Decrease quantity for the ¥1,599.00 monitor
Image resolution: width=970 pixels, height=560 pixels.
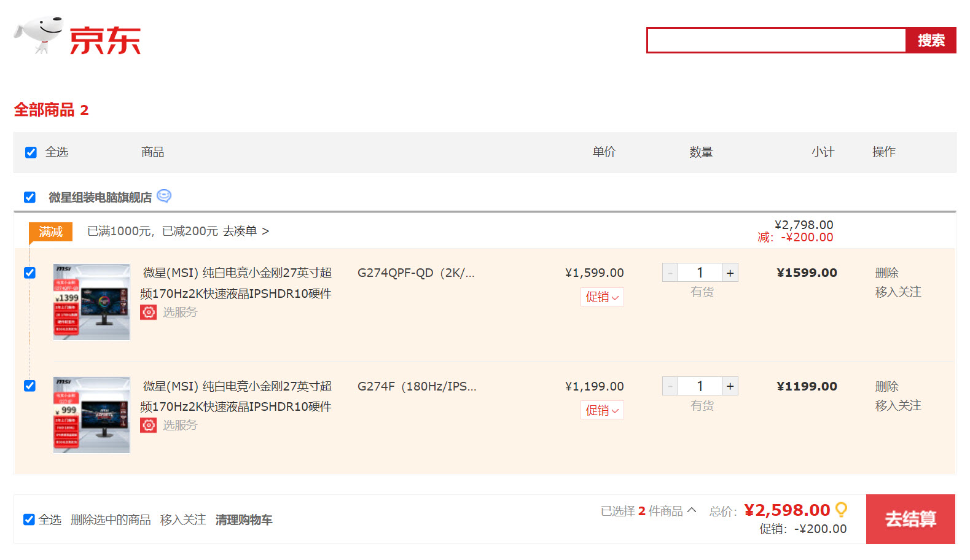click(670, 273)
